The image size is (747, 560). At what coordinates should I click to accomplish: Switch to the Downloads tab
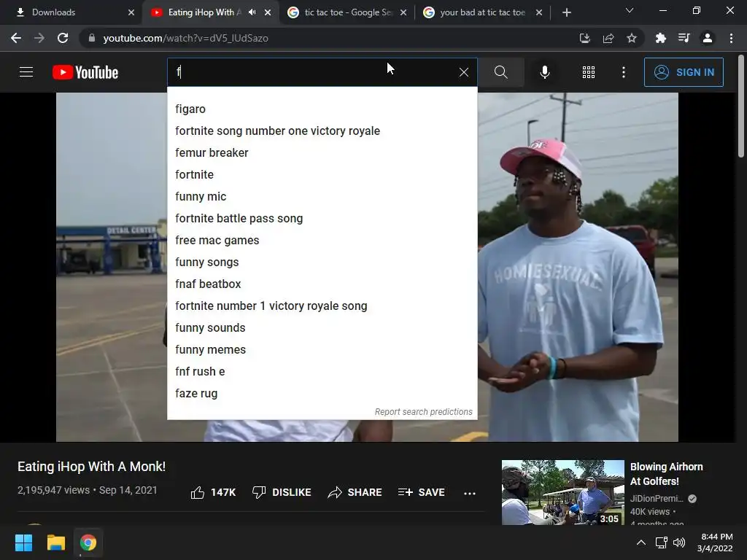coord(71,12)
